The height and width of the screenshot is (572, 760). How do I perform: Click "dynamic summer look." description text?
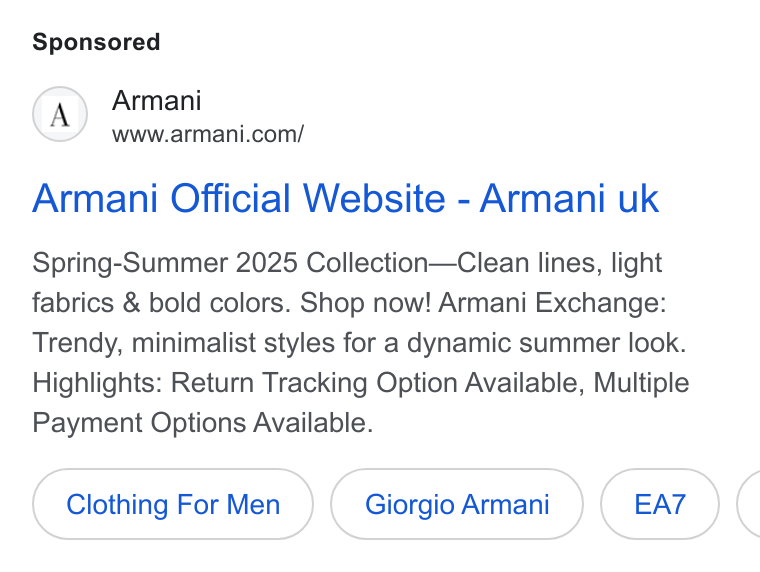(546, 343)
